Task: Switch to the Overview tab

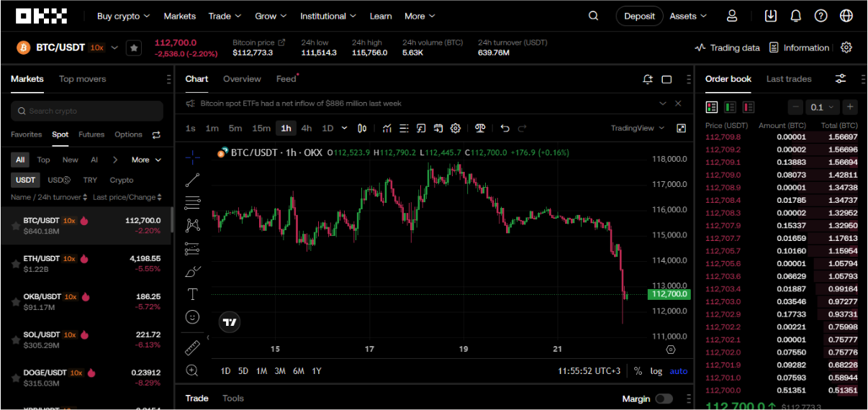Action: [242, 79]
